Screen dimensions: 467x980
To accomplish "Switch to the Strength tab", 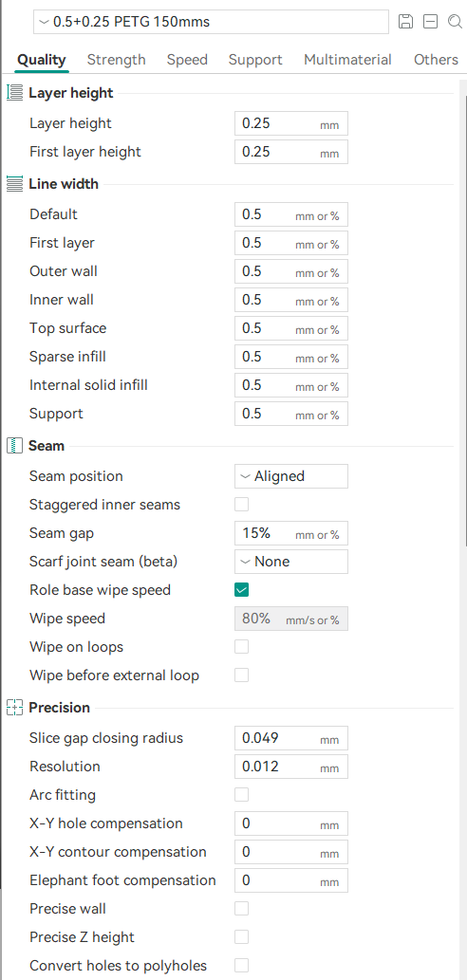I will coord(117,60).
